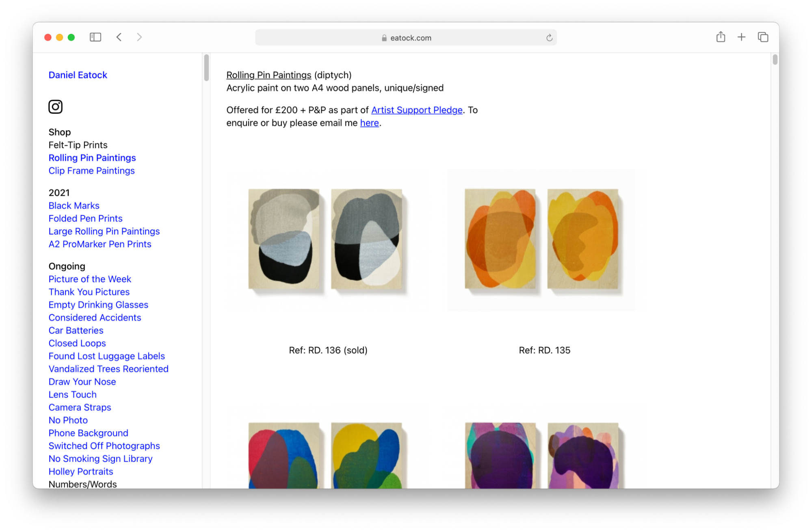Maximize the window with green button
This screenshot has height=532, width=812.
point(71,37)
